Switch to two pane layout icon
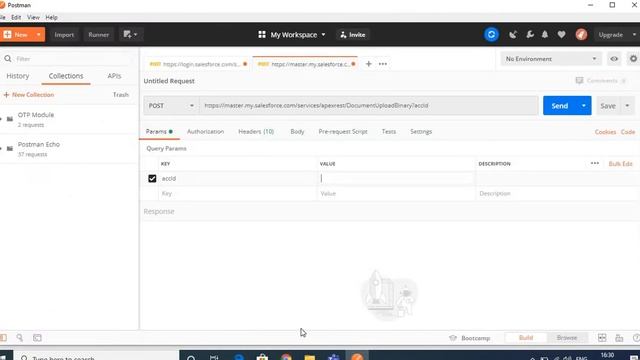Screen dimensions: 640x360 click(x=602, y=338)
